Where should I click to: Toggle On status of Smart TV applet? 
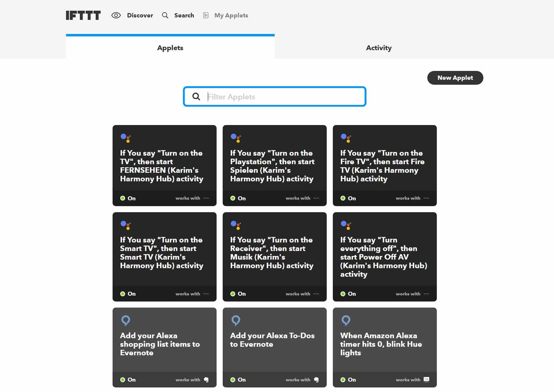pyautogui.click(x=128, y=294)
